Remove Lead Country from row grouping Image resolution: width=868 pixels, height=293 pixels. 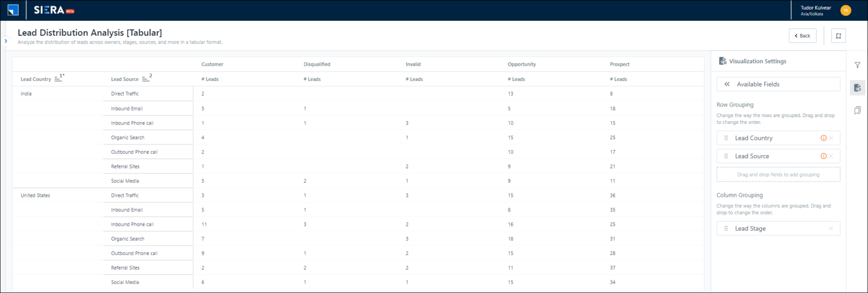pyautogui.click(x=831, y=138)
